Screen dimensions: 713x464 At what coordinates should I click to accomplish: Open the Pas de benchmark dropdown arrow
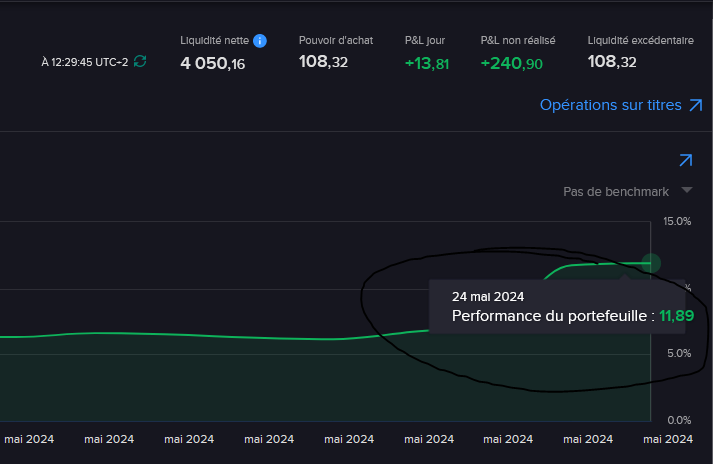pos(687,190)
